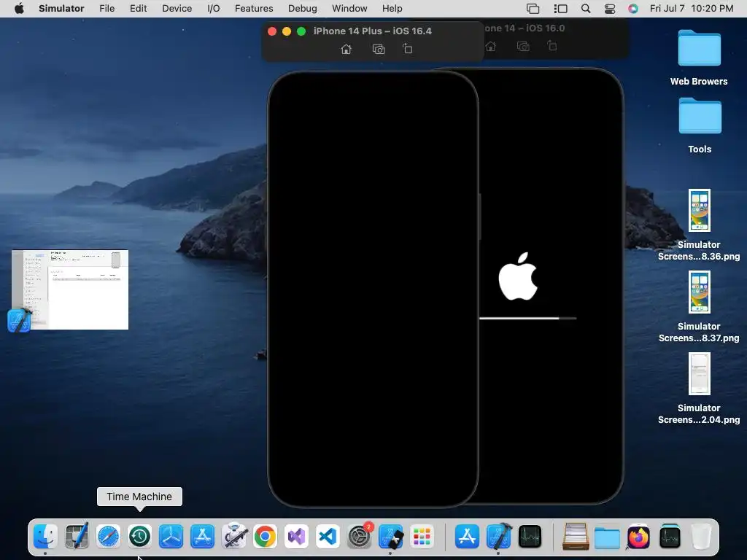Open the file drawer box icon in dock
Screen dimensions: 747x560
click(x=576, y=537)
